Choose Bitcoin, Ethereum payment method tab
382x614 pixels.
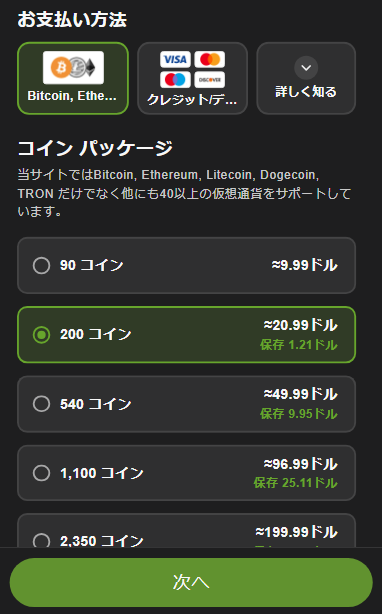pyautogui.click(x=73, y=78)
